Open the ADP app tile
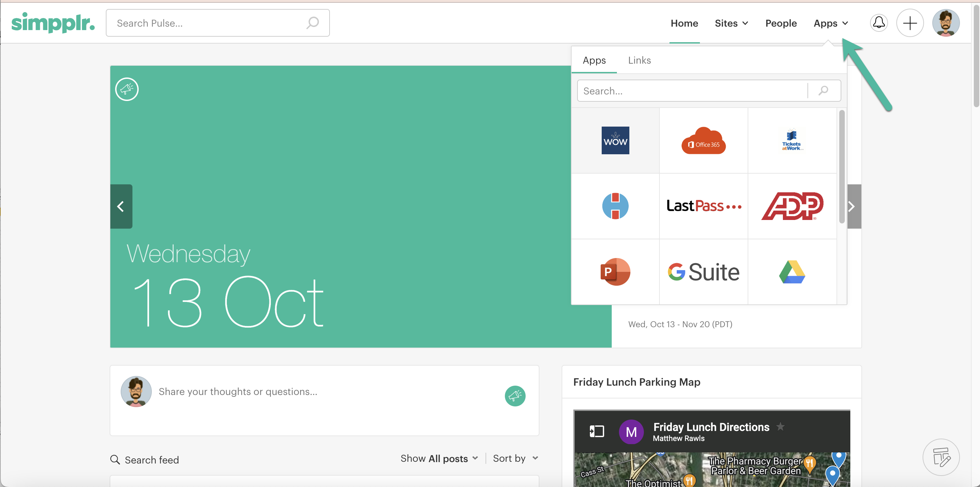 [x=792, y=206]
